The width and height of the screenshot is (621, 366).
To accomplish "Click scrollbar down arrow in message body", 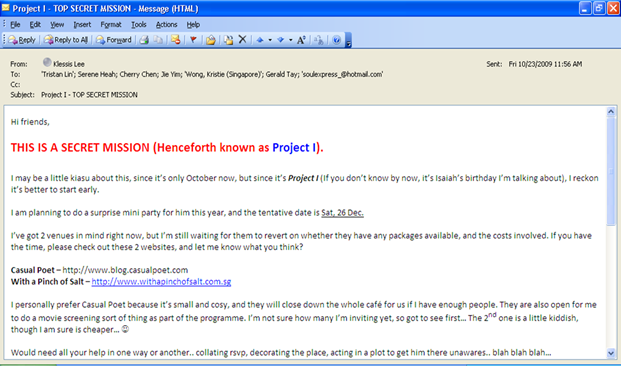I will pos(611,352).
